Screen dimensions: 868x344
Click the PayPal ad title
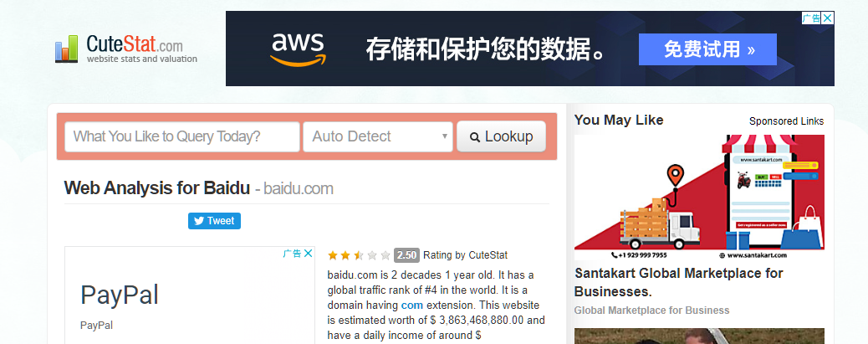pos(120,295)
